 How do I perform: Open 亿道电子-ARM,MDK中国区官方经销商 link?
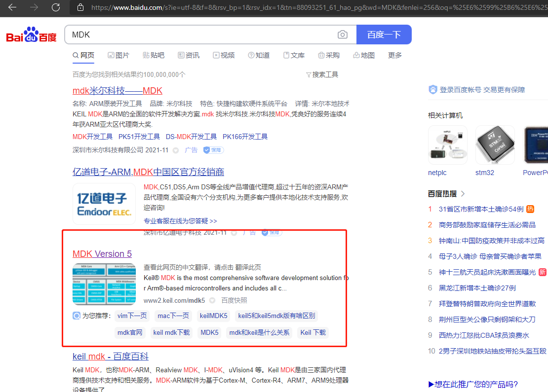pyautogui.click(x=148, y=172)
